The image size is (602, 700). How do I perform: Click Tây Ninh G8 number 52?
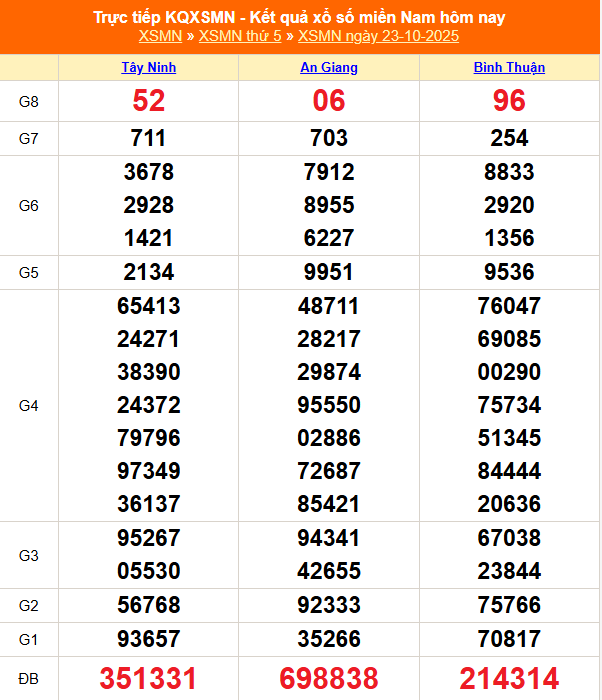coord(149,101)
